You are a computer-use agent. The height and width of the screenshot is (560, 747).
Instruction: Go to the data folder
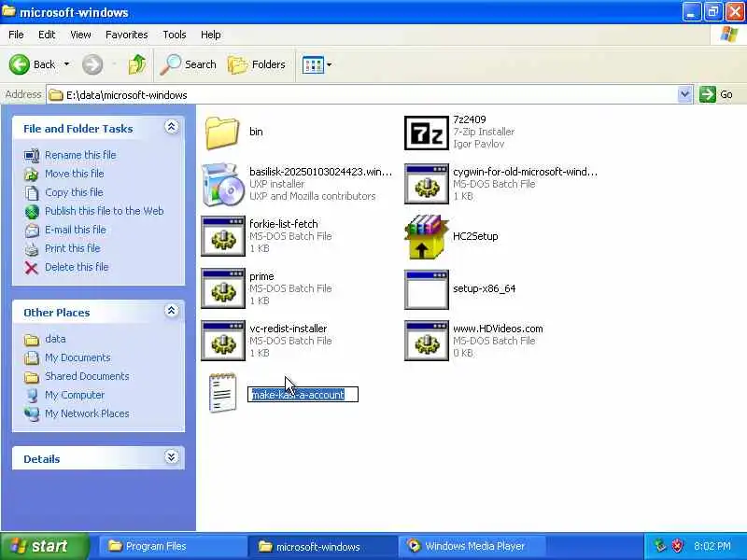(x=55, y=339)
